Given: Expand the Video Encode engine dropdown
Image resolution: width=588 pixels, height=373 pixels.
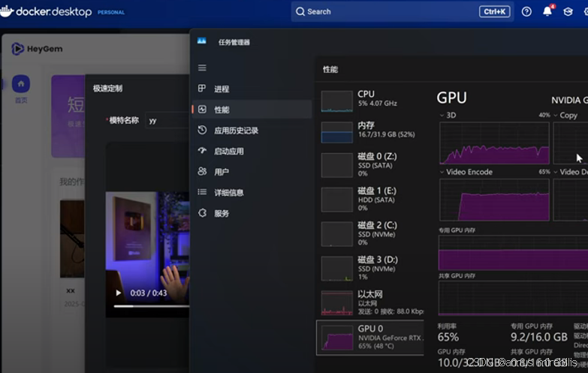Looking at the screenshot, I should tap(442, 172).
